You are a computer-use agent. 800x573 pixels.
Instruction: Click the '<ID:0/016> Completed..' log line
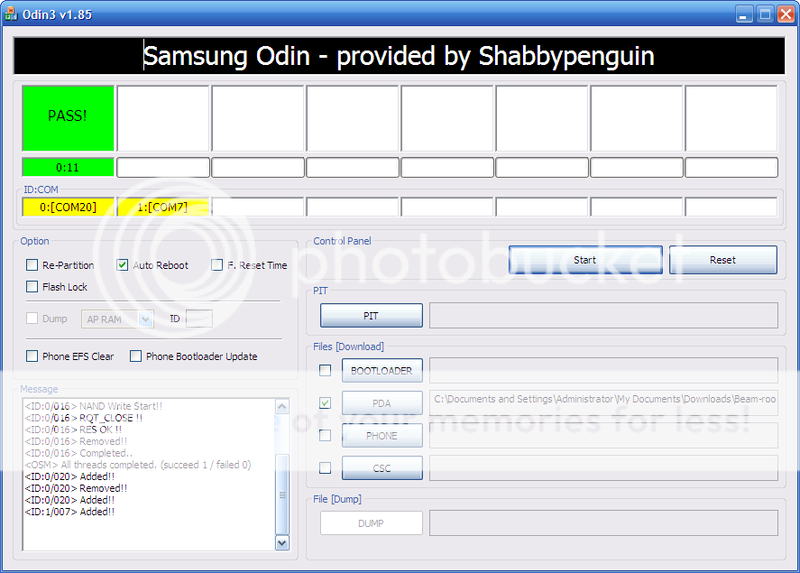(79, 453)
